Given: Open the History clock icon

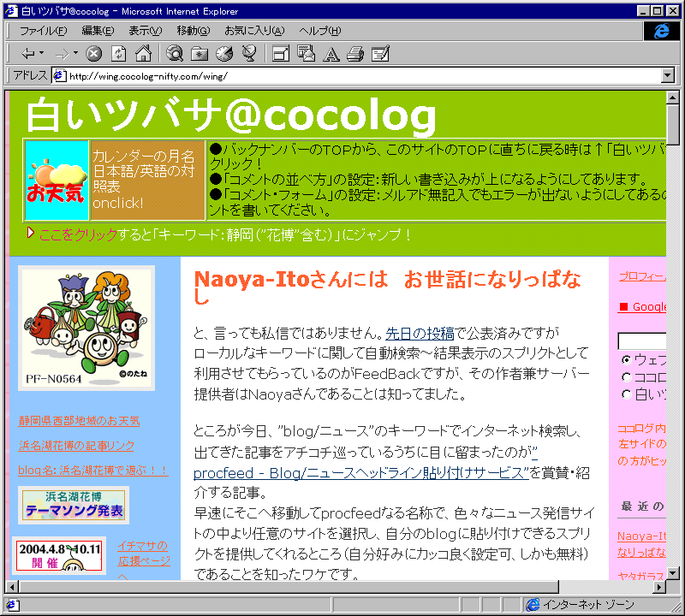Looking at the screenshot, I should click(224, 54).
